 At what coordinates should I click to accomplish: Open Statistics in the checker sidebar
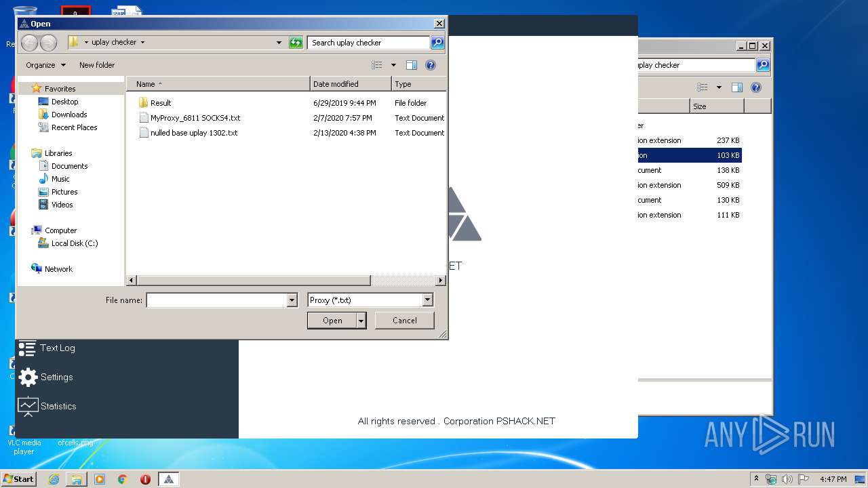pos(47,407)
